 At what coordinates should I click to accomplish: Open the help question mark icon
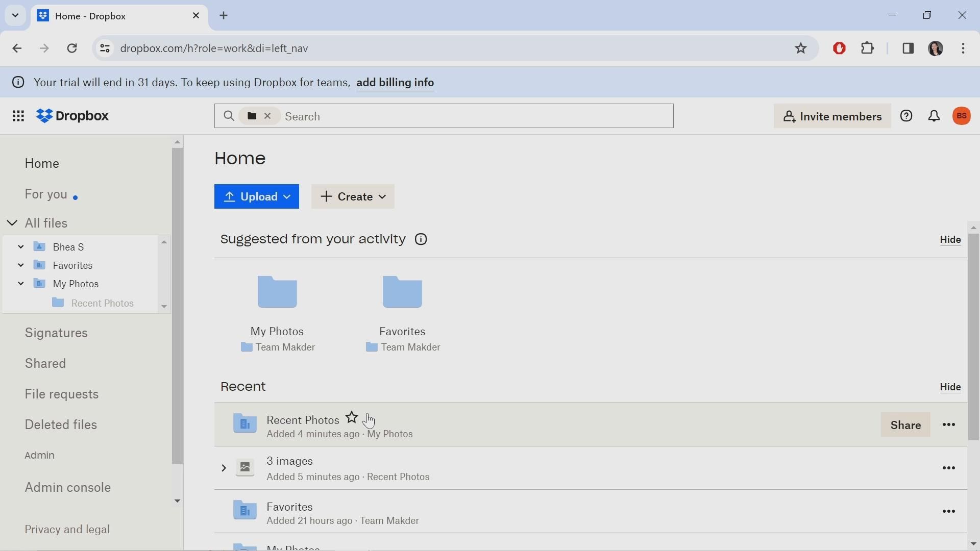(906, 116)
